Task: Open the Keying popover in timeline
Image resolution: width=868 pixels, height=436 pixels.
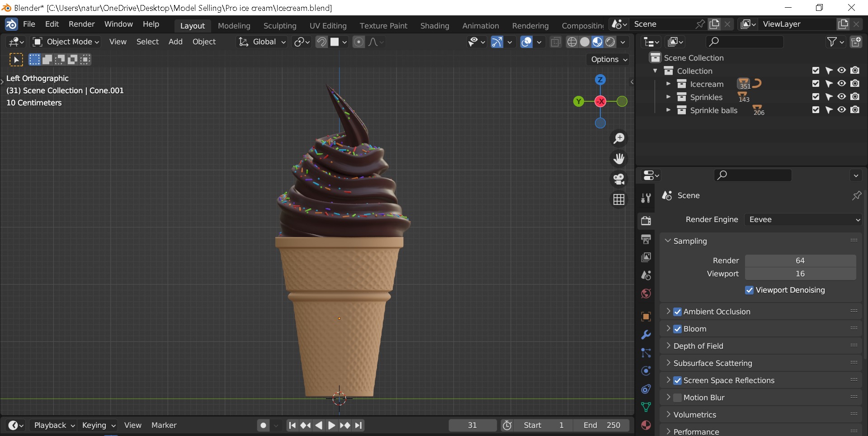Action: (99, 425)
